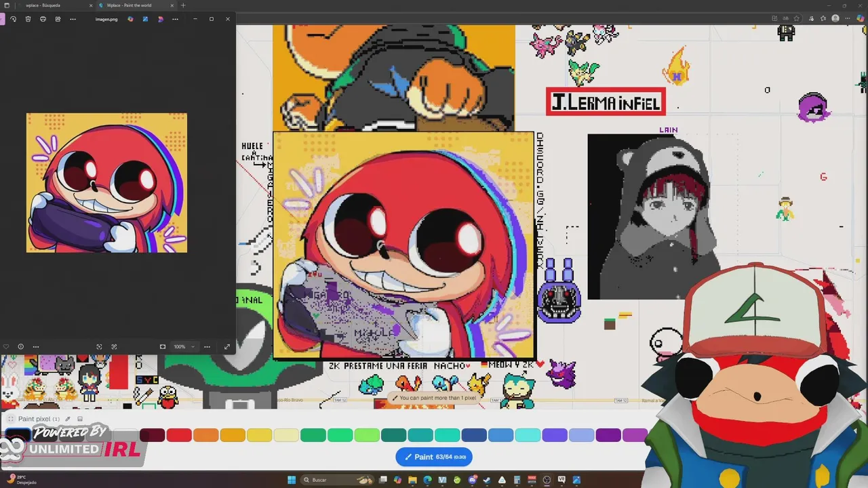Select the indigo color swatch

point(555,435)
